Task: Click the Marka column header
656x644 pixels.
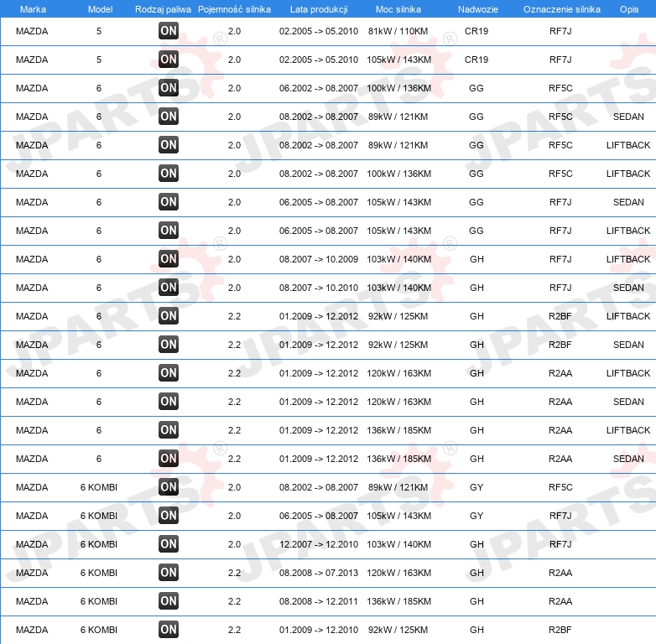Action: click(x=33, y=9)
